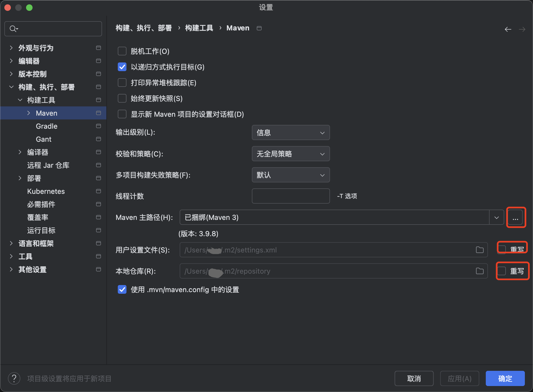The image size is (533, 392).
Task: Open the help question mark button
Action: click(14, 378)
